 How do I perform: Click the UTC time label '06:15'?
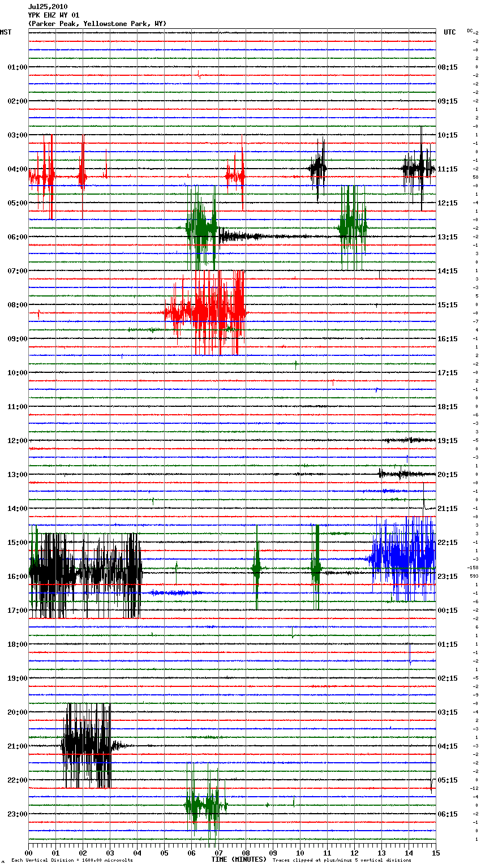tap(448, 814)
